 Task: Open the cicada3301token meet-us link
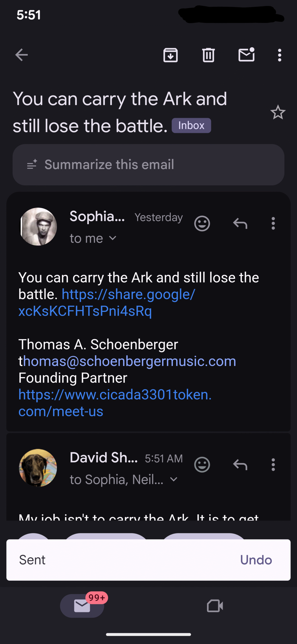click(x=115, y=394)
